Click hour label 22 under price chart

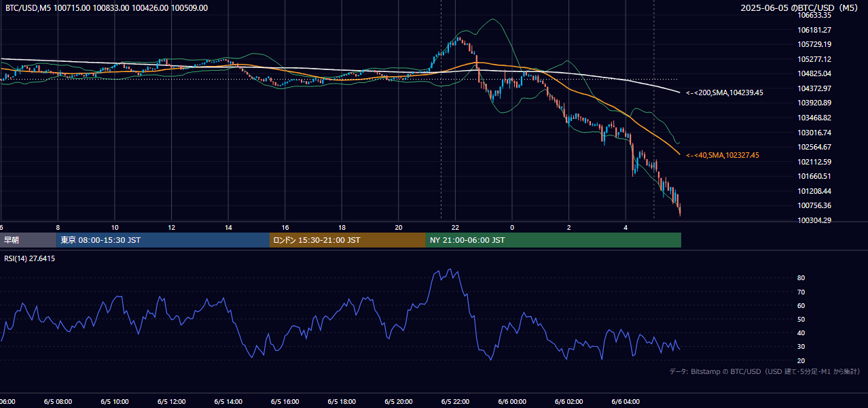pos(456,227)
